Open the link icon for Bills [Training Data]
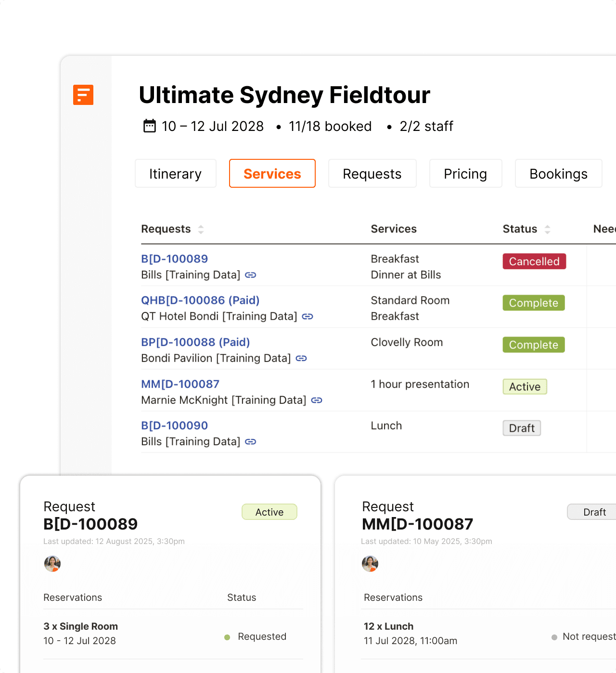The width and height of the screenshot is (616, 673). click(x=250, y=275)
